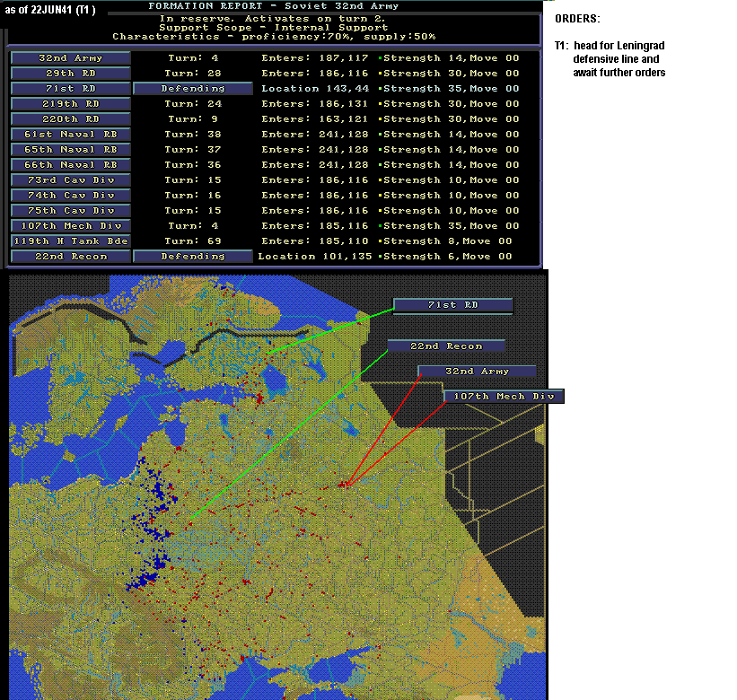The image size is (737, 700).
Task: Click the 71st RD unit button in list
Action: [x=71, y=89]
